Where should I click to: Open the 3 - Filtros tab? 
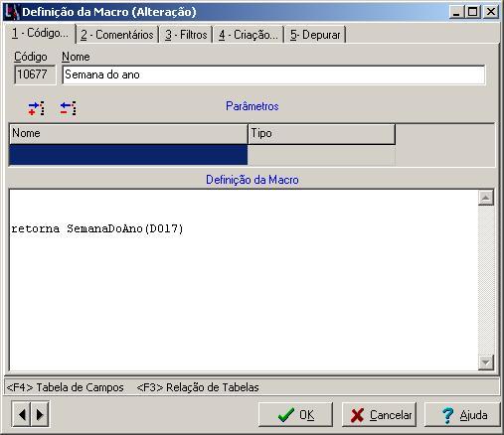(186, 35)
